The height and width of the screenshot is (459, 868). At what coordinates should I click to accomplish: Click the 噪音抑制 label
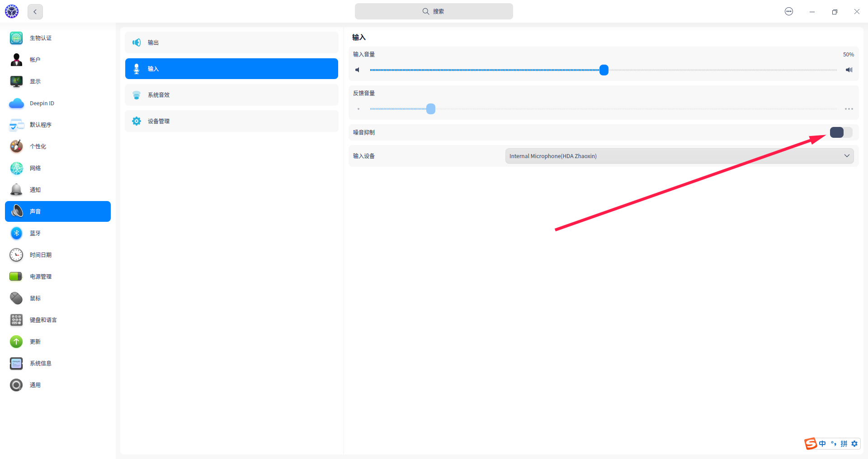[x=364, y=133]
